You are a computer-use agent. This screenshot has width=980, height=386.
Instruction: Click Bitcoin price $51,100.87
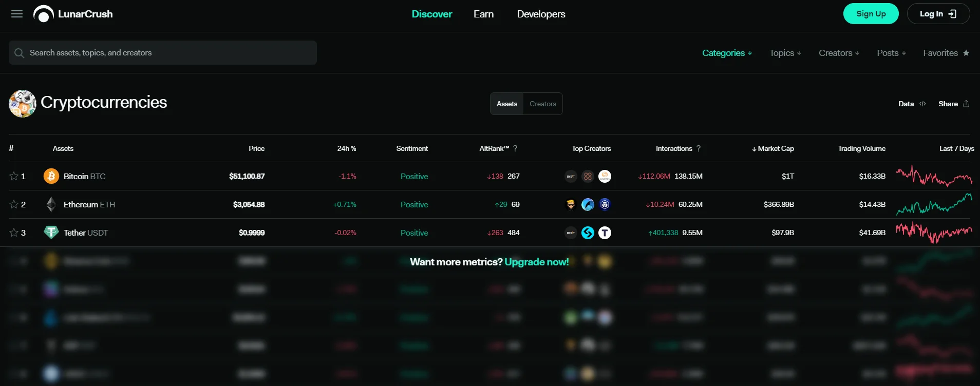[x=247, y=176]
